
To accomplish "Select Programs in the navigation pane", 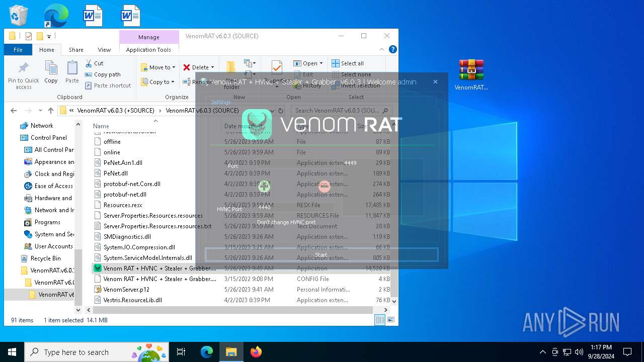I will 47,222.
